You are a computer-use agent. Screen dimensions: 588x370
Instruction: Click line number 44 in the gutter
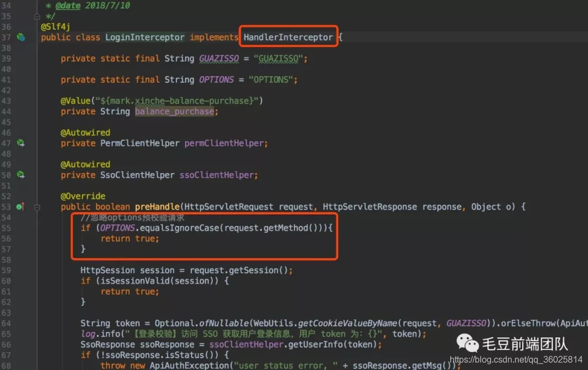tap(7, 112)
